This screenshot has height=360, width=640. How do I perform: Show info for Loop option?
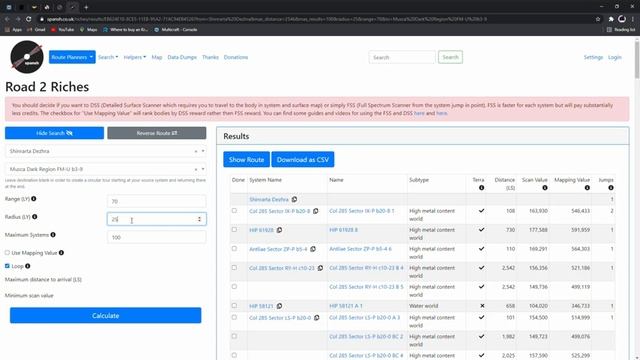(x=28, y=266)
